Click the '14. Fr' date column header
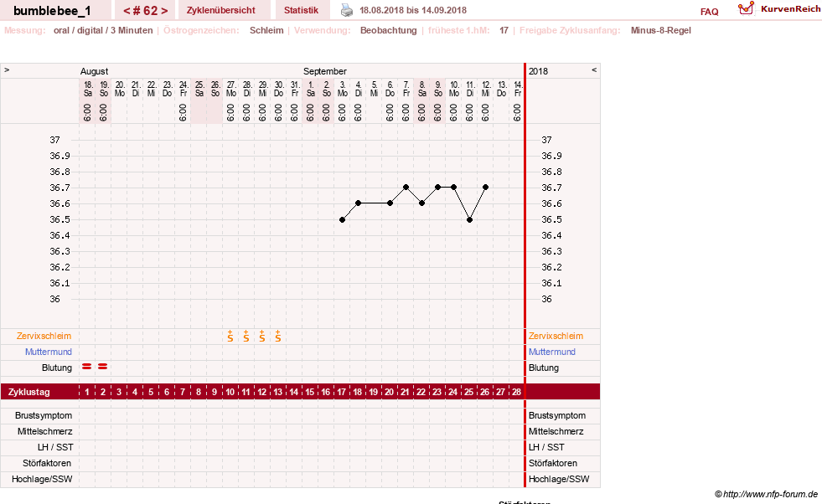The width and height of the screenshot is (822, 504). click(x=518, y=89)
